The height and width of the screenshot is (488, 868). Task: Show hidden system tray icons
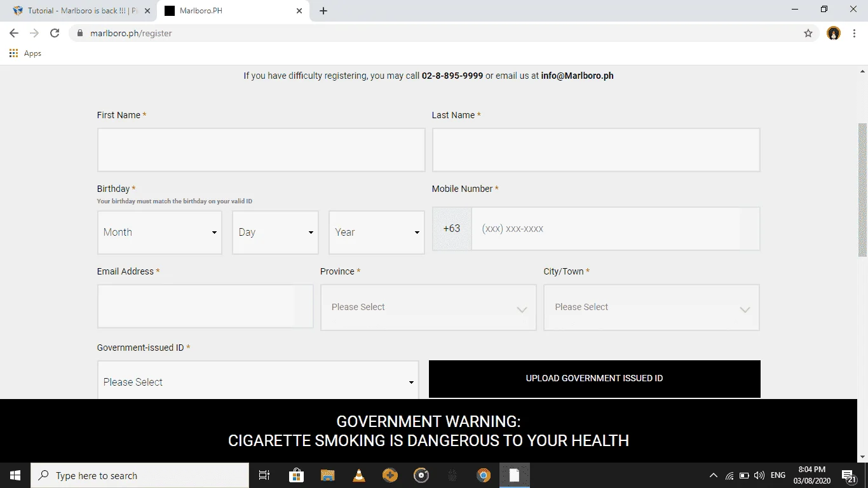(x=714, y=475)
